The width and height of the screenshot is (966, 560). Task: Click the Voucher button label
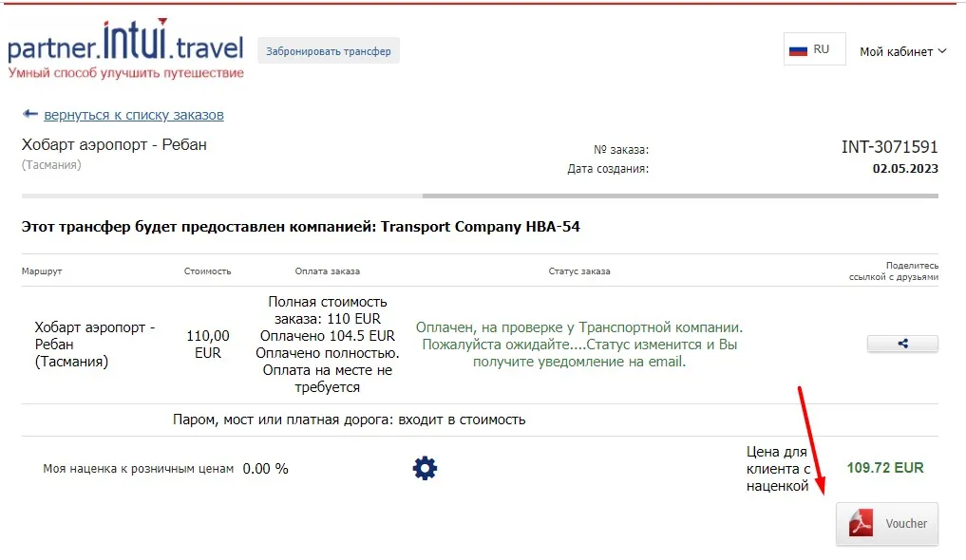coord(906,523)
